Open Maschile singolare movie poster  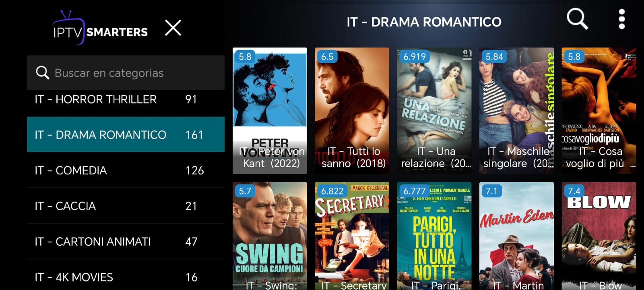point(516,111)
